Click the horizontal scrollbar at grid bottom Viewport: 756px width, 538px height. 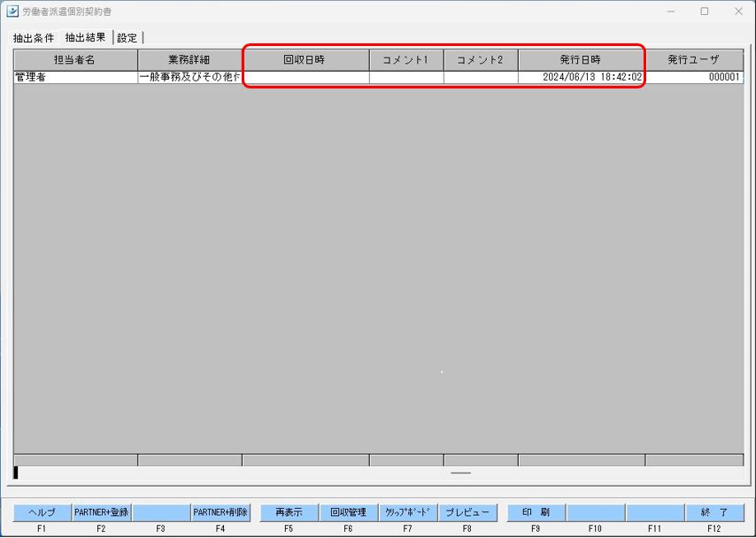(x=460, y=473)
